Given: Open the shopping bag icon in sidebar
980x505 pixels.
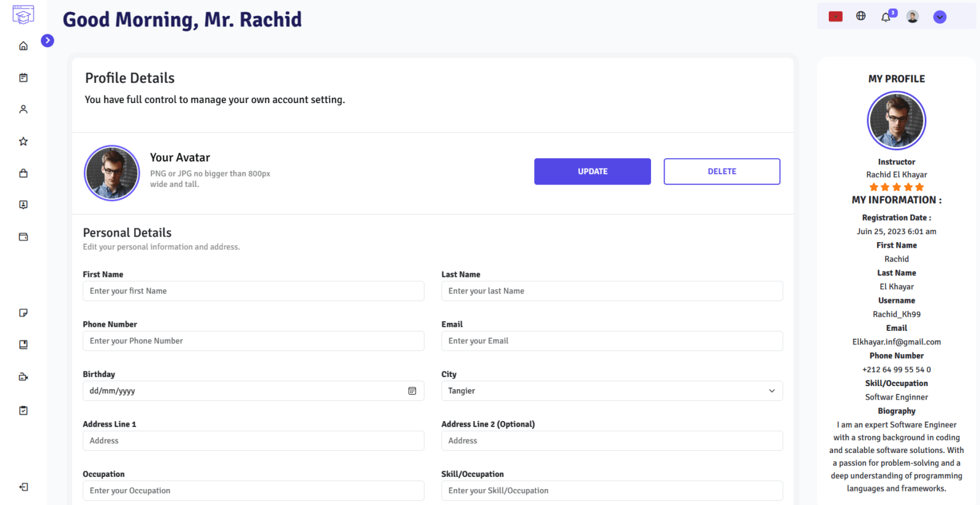Looking at the screenshot, I should tap(23, 173).
